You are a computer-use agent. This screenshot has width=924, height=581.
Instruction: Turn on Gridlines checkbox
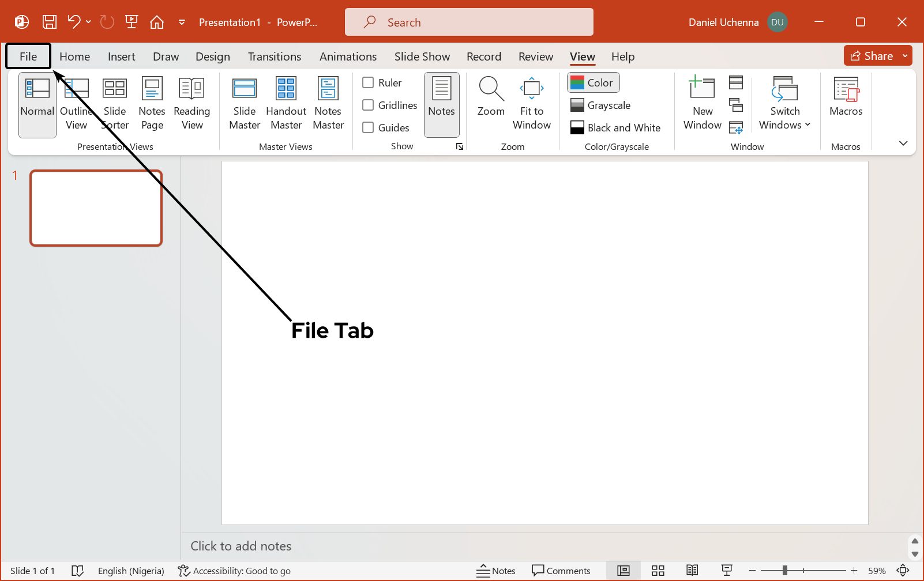[x=368, y=105]
